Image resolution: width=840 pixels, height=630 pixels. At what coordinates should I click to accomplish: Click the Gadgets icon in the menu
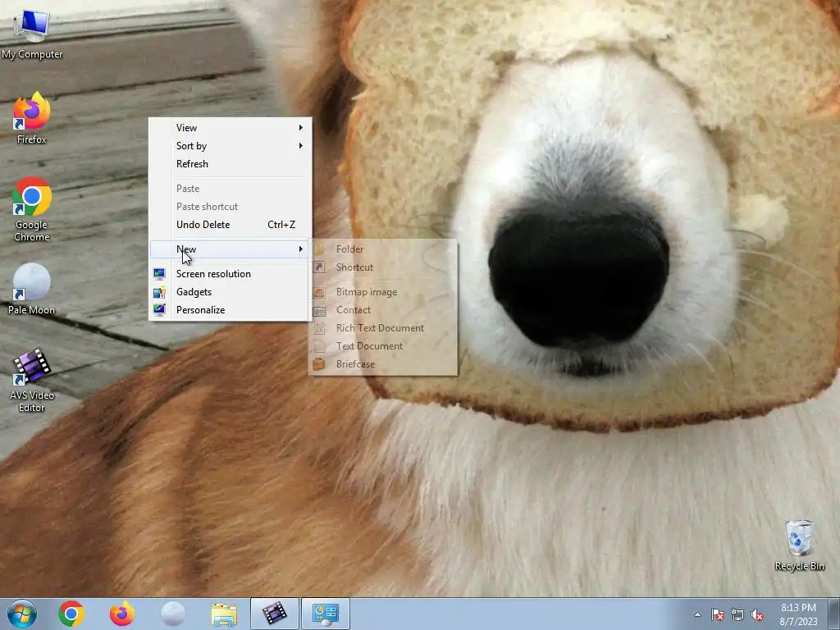[x=159, y=292]
